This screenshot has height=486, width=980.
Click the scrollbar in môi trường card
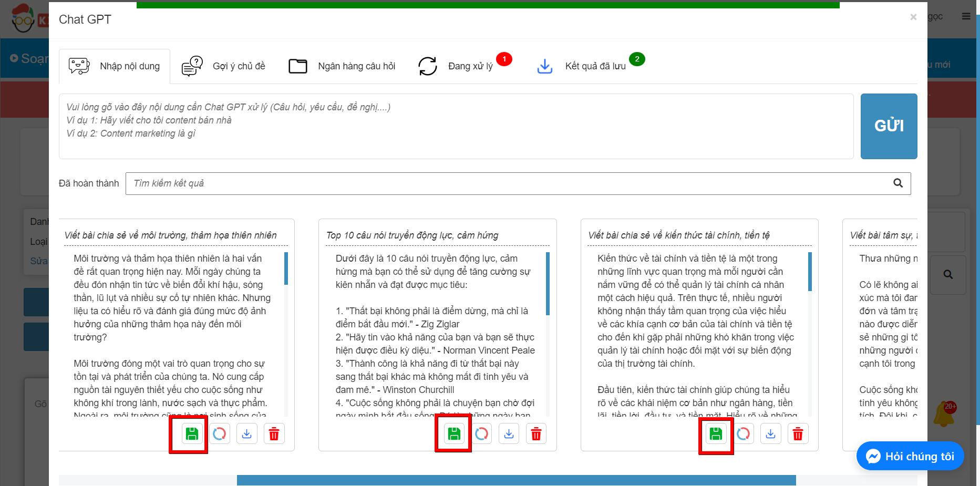point(286,268)
